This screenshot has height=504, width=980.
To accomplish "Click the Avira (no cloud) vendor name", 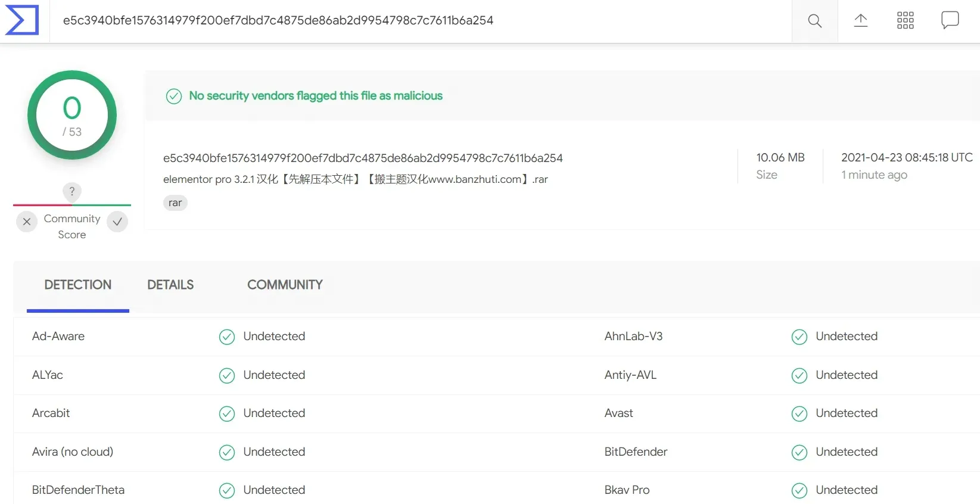I will pos(73,452).
